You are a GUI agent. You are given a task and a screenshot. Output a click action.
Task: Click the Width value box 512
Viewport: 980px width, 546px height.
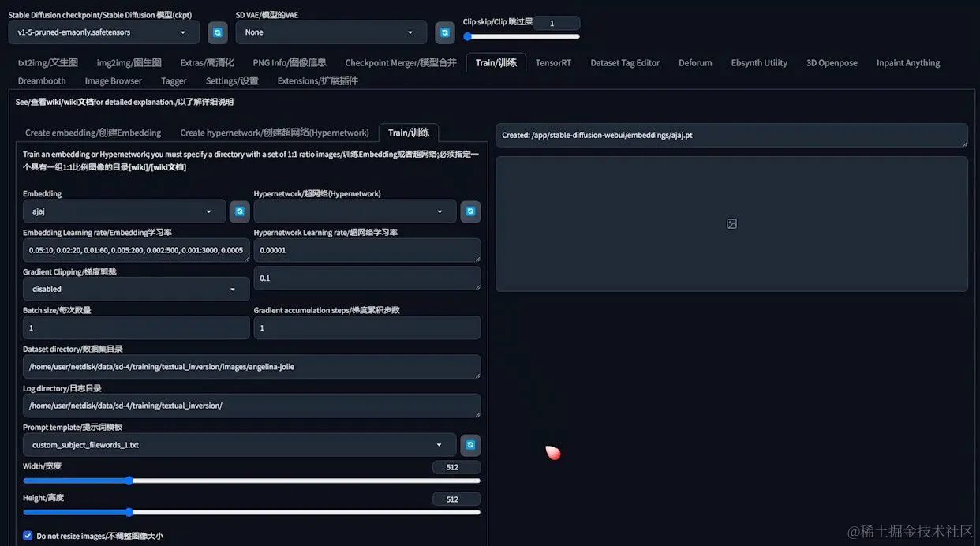tap(457, 467)
